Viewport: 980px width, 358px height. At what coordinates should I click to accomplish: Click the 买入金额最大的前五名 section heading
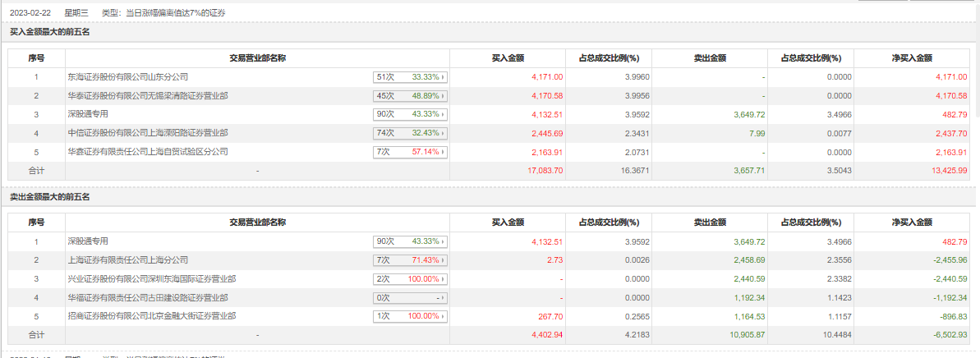[x=49, y=31]
